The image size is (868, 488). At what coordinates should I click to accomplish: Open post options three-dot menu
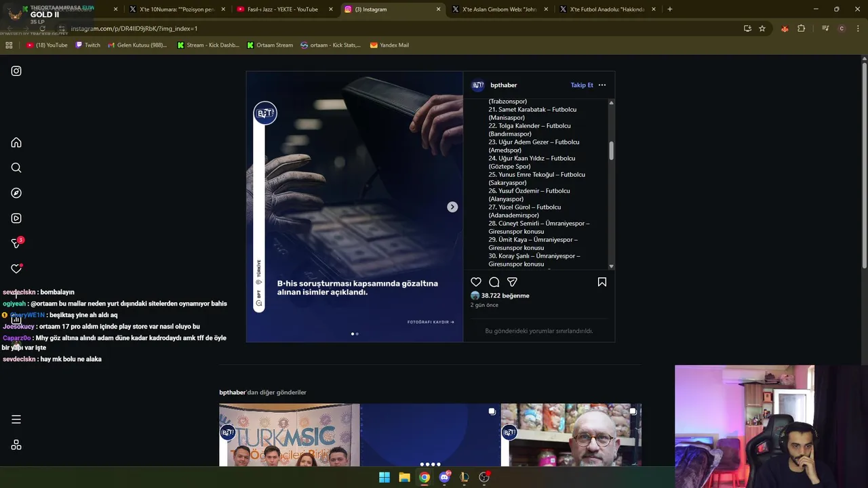point(602,85)
